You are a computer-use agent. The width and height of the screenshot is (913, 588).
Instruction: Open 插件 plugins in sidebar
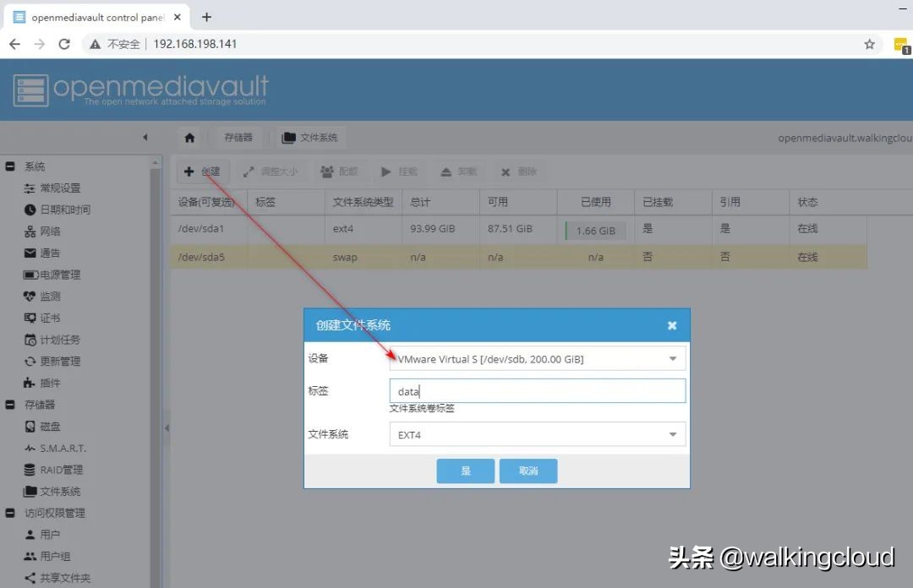pos(42,383)
